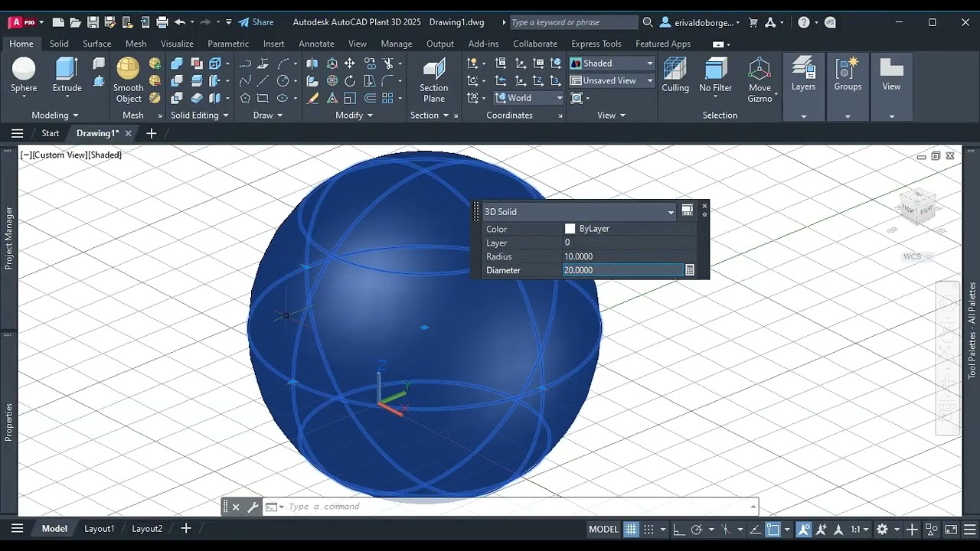The height and width of the screenshot is (551, 980).
Task: Expand the Modeling panel
Action: [x=55, y=115]
